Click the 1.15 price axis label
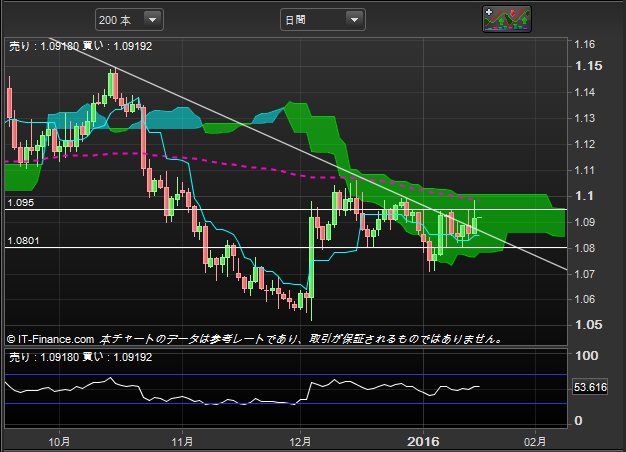This screenshot has height=452, width=626. pyautogui.click(x=588, y=66)
